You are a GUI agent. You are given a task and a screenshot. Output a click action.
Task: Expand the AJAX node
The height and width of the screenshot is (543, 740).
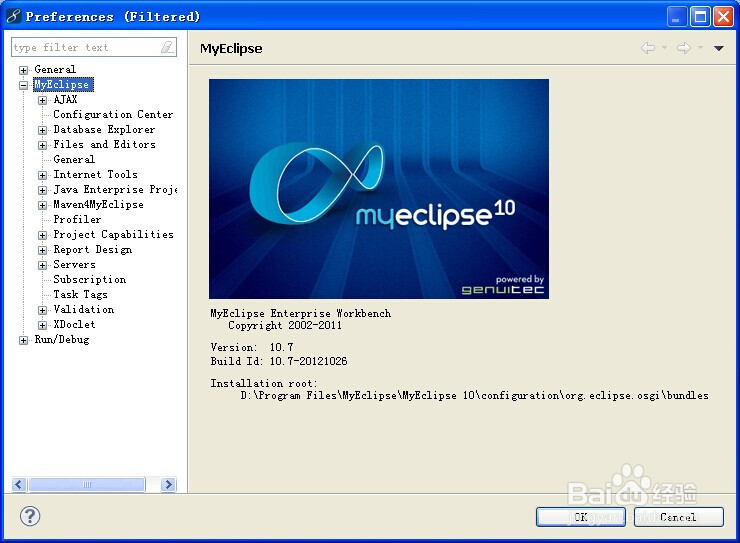(x=42, y=100)
